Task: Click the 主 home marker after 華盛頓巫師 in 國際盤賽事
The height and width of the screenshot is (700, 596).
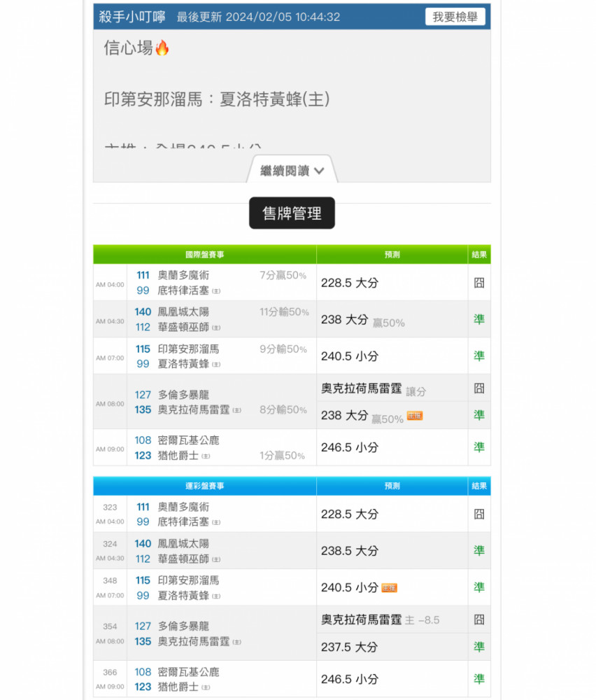Action: pos(216,328)
